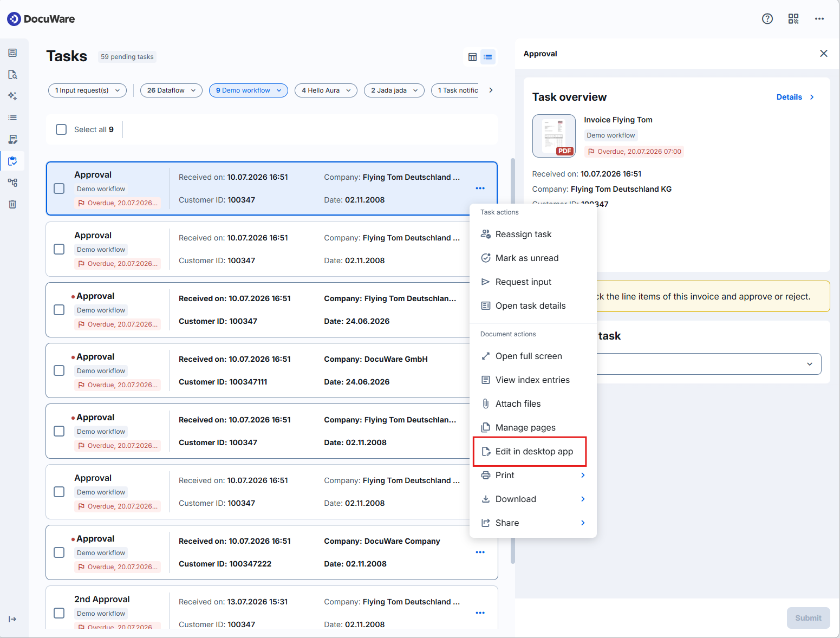Open the AI sparkle sidebar icon
The width and height of the screenshot is (840, 638).
point(12,96)
